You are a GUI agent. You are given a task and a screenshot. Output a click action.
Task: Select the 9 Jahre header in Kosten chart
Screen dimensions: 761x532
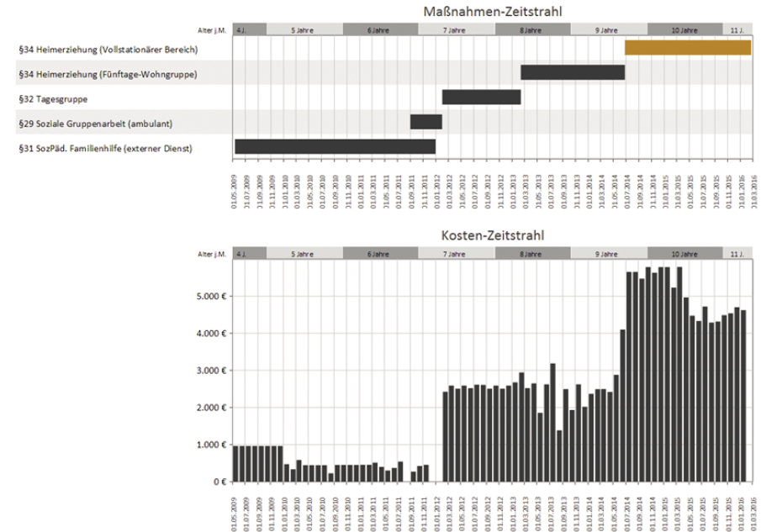(x=608, y=253)
